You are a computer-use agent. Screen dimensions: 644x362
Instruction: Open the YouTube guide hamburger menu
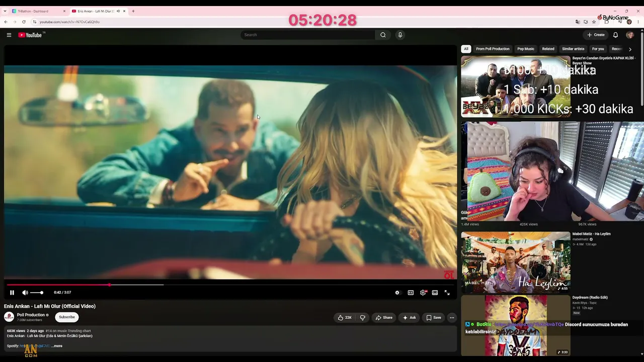9,35
